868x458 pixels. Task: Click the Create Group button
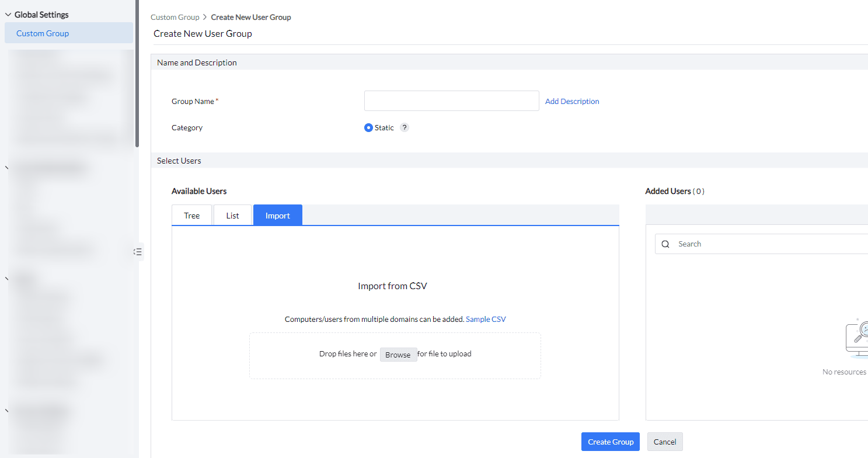coord(610,442)
